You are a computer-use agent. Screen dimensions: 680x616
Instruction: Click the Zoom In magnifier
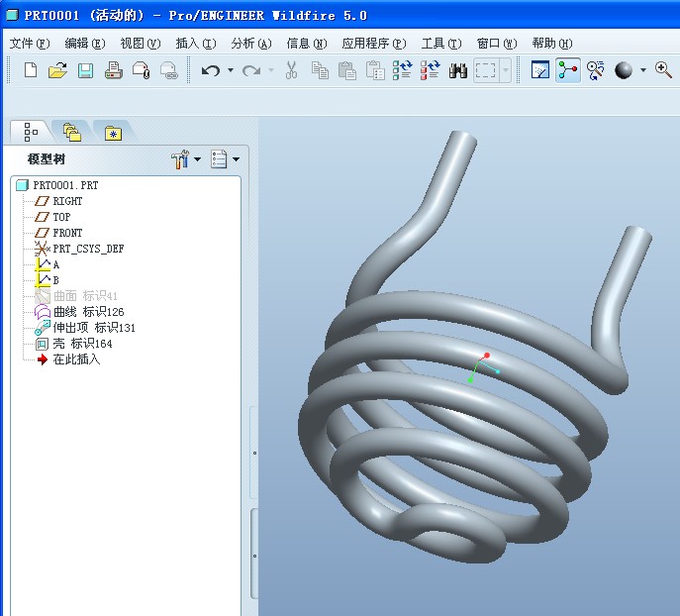(x=663, y=69)
